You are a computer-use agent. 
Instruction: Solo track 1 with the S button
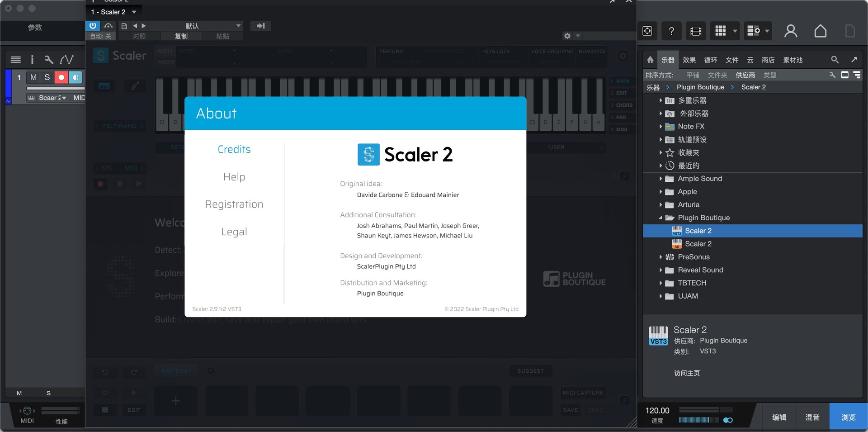(x=47, y=77)
